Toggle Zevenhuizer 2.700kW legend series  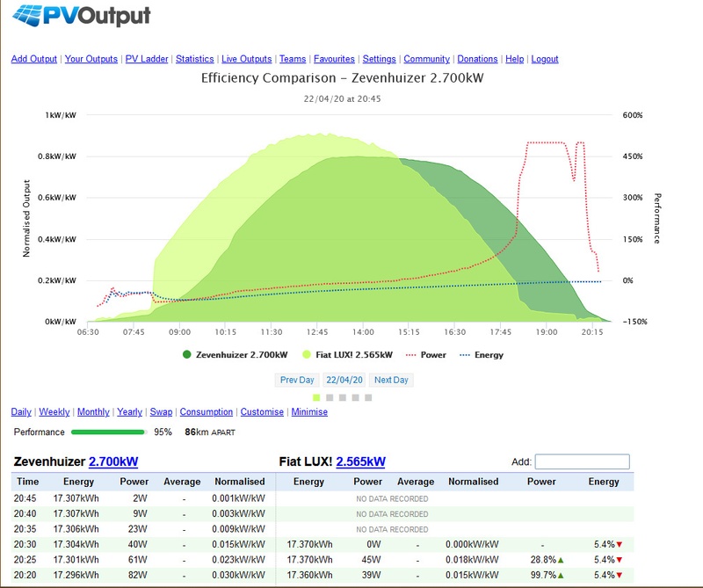[236, 355]
